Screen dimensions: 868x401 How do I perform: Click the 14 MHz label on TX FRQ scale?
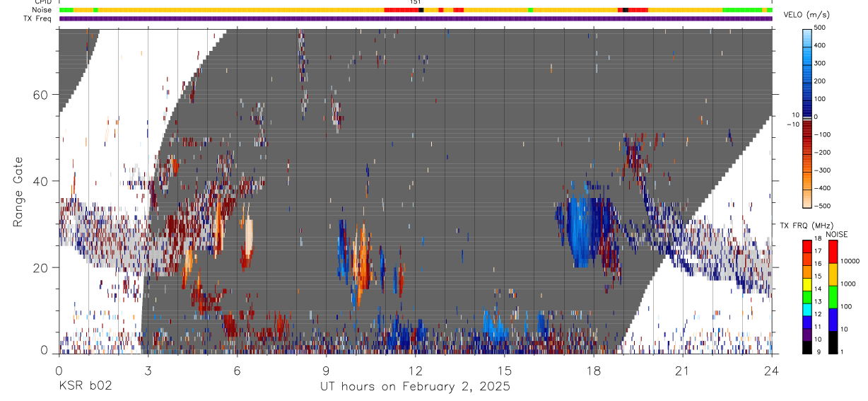[x=819, y=289]
